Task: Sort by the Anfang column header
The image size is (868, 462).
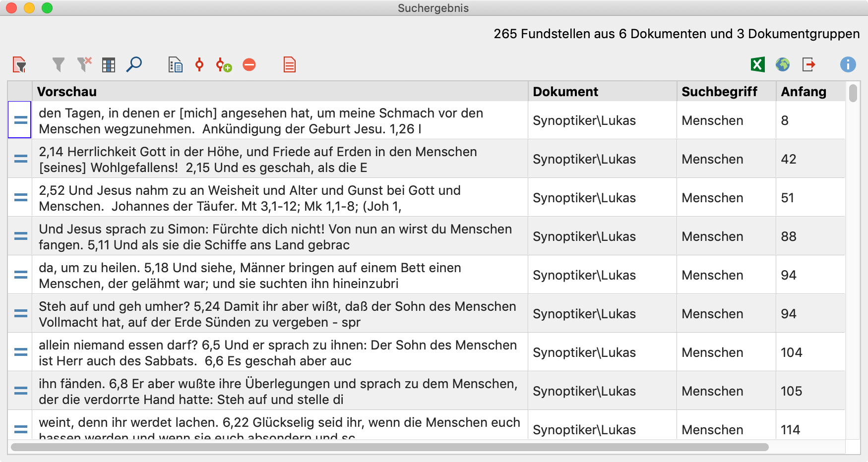Action: coord(810,92)
